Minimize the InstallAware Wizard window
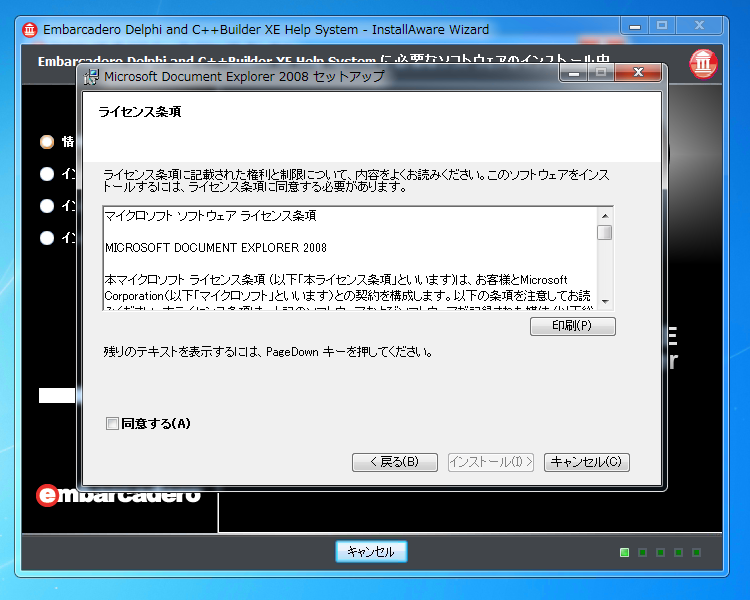Screen dimensions: 750x600 pos(635,26)
